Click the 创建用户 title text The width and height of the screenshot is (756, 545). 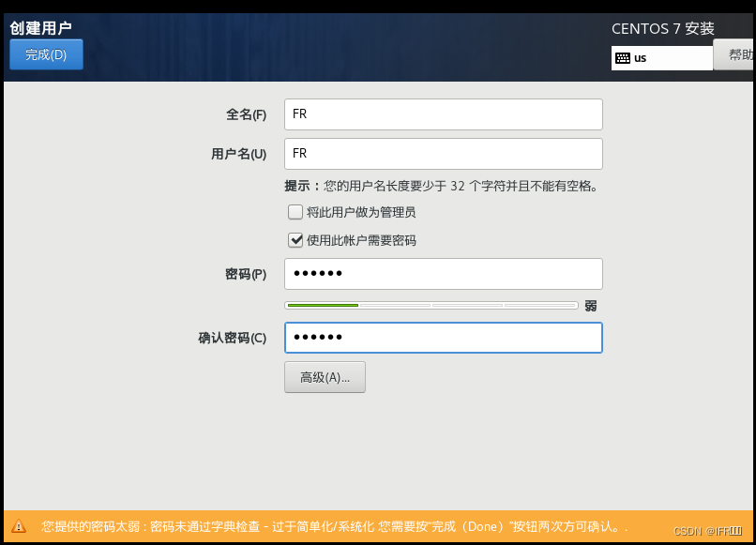pos(41,27)
